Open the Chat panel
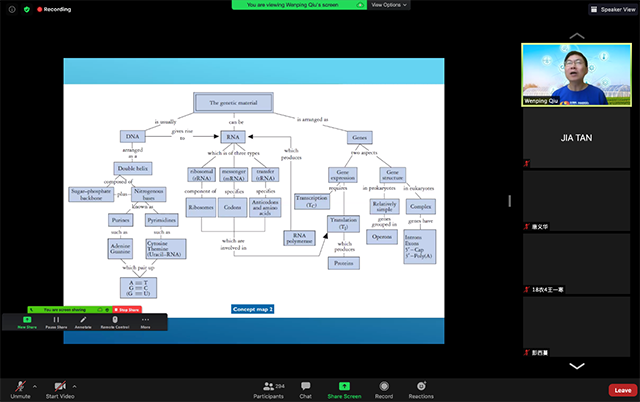This screenshot has height=402, width=640. click(305, 388)
